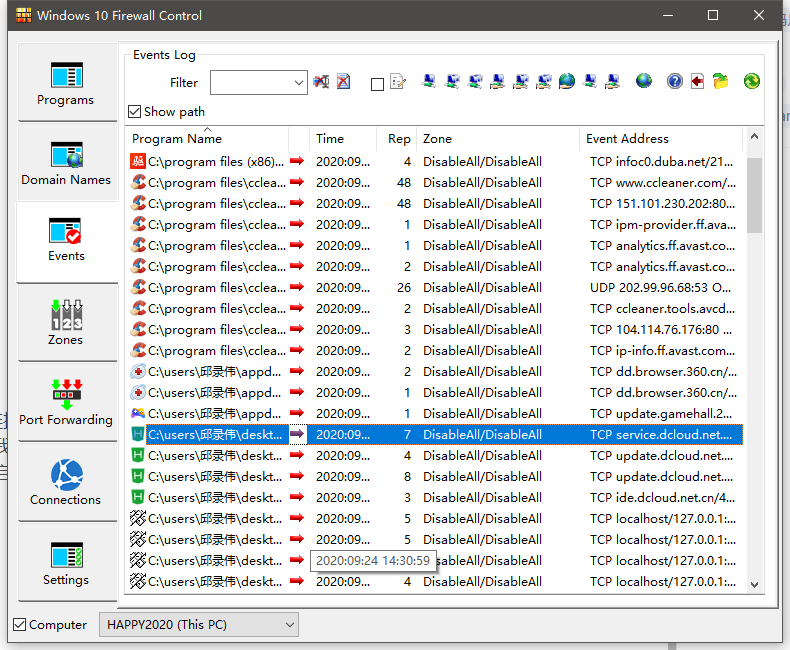Viewport: 790px width, 650px height.
Task: Click Rep value 7 in the selected row
Action: (x=407, y=434)
